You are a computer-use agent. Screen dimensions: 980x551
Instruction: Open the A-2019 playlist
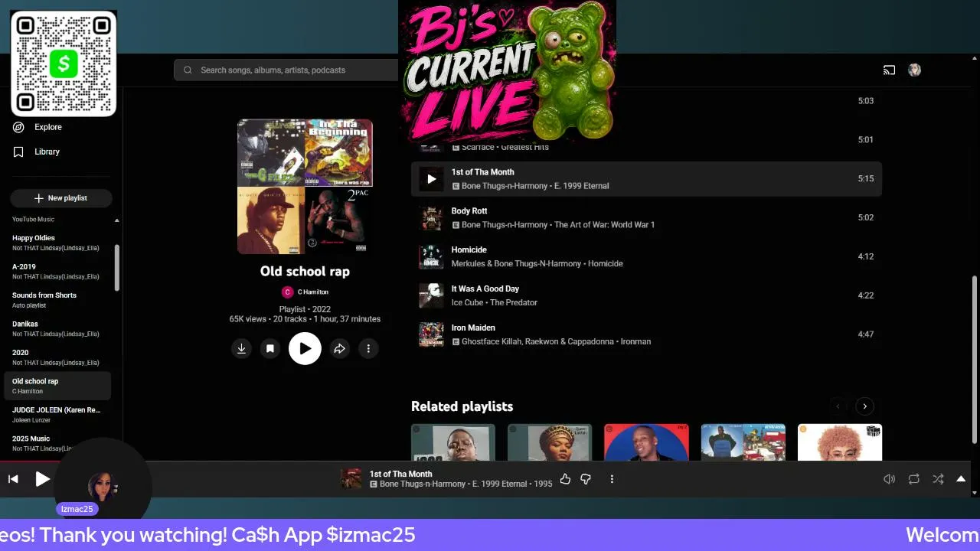tap(57, 272)
